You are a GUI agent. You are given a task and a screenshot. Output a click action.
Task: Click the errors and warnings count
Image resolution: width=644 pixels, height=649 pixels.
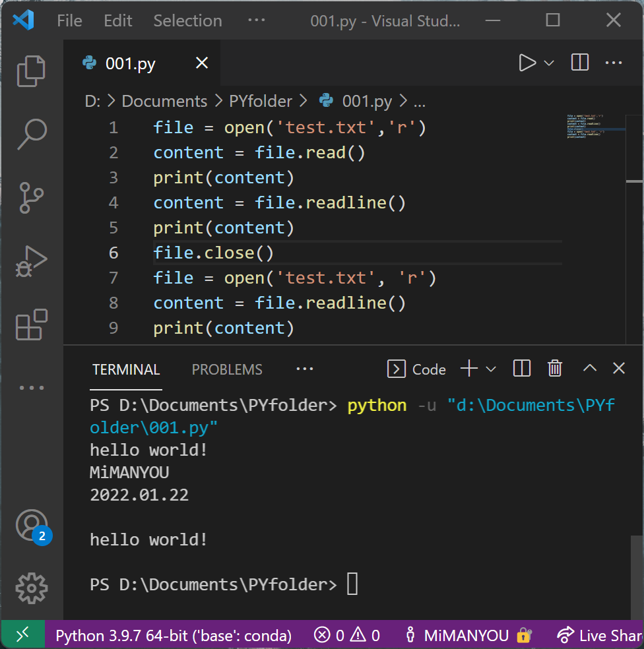pos(347,636)
